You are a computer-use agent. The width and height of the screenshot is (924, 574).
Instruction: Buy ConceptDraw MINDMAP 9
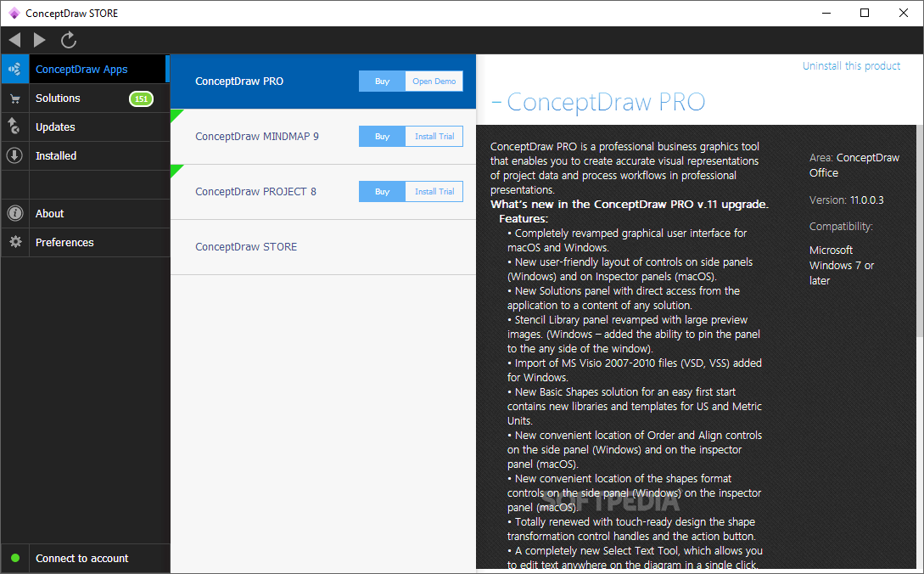pyautogui.click(x=382, y=136)
